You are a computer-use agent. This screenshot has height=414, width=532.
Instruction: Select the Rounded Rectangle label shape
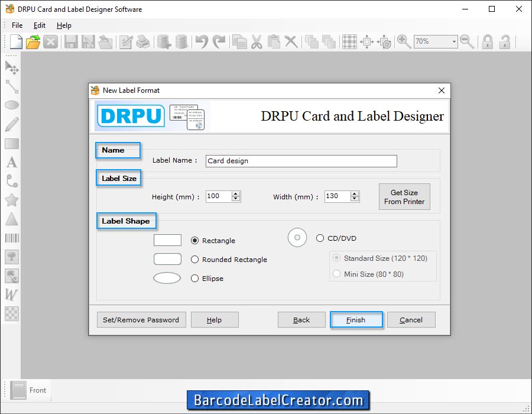[x=194, y=260]
